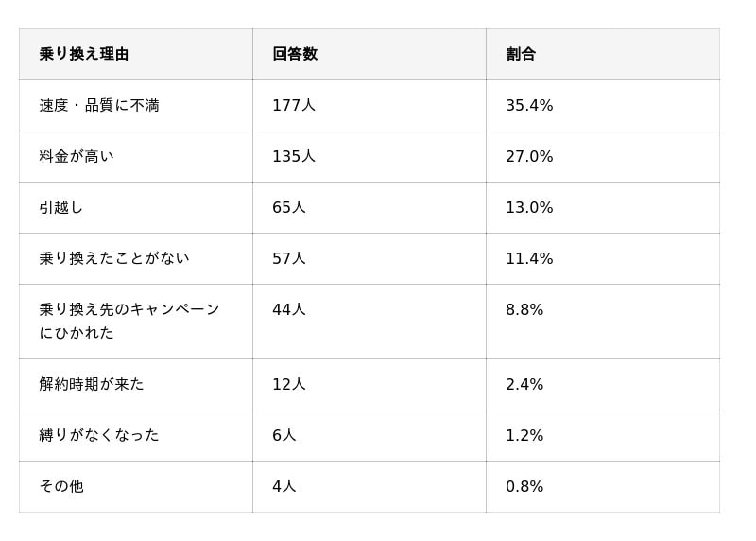The width and height of the screenshot is (756, 541).
Task: Select the 8.8% cell
Action: pyautogui.click(x=524, y=309)
